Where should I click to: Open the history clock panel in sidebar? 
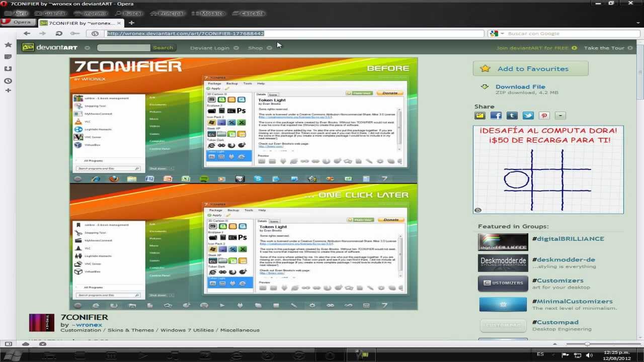8,81
